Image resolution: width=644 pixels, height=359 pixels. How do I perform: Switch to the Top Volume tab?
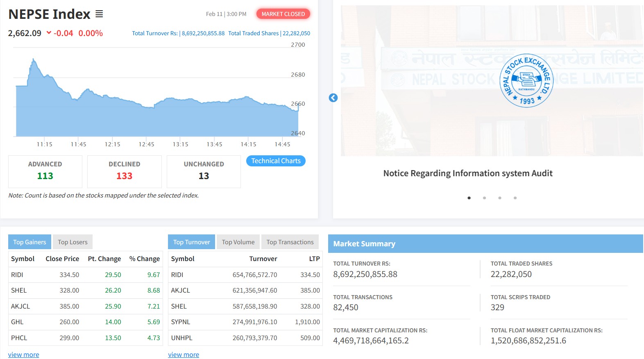click(x=238, y=242)
